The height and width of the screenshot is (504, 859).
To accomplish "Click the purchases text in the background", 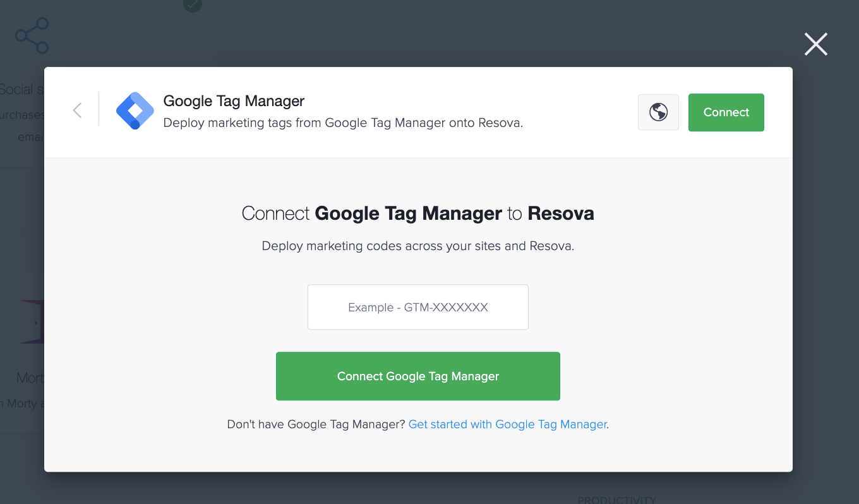I will (x=21, y=114).
